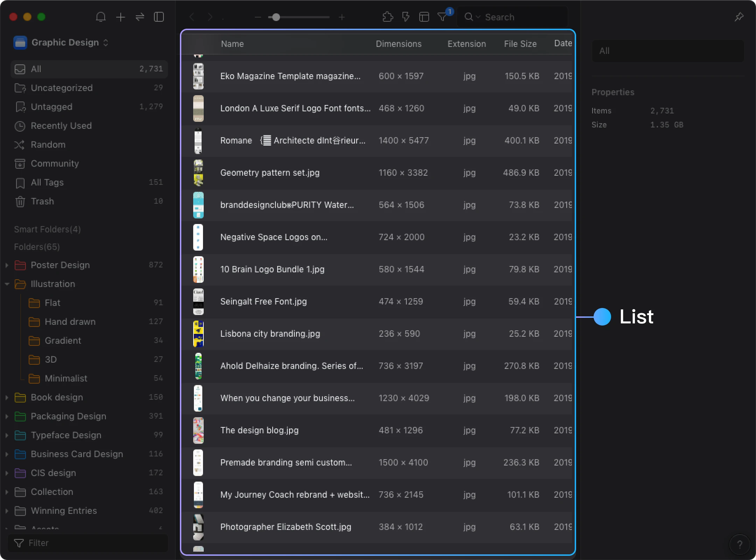Screen dimensions: 756x560
Task: Open All Tags
Action: pyautogui.click(x=89, y=182)
